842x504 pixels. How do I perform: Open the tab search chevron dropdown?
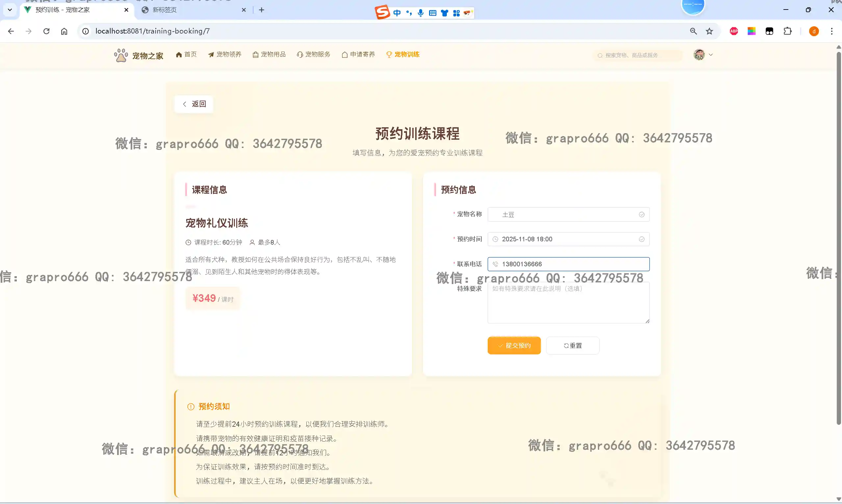point(10,10)
